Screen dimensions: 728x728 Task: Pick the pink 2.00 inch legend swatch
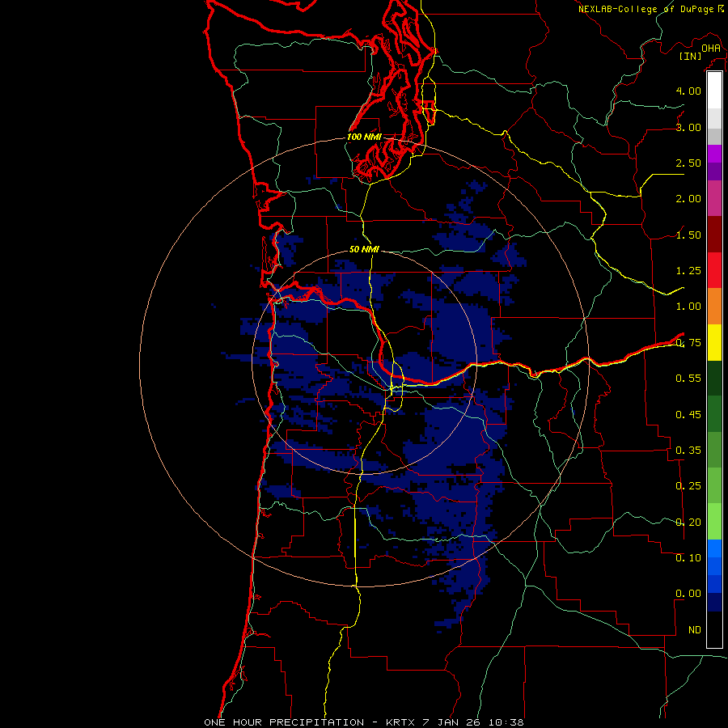714,198
